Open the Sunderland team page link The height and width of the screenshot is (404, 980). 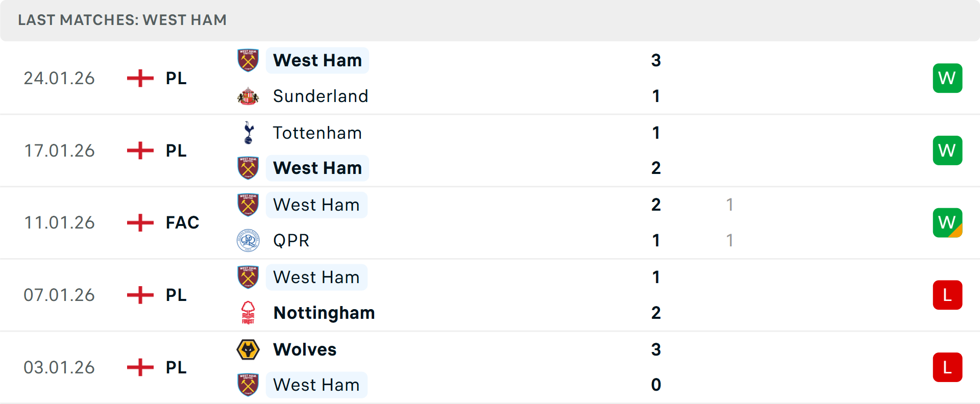(321, 96)
